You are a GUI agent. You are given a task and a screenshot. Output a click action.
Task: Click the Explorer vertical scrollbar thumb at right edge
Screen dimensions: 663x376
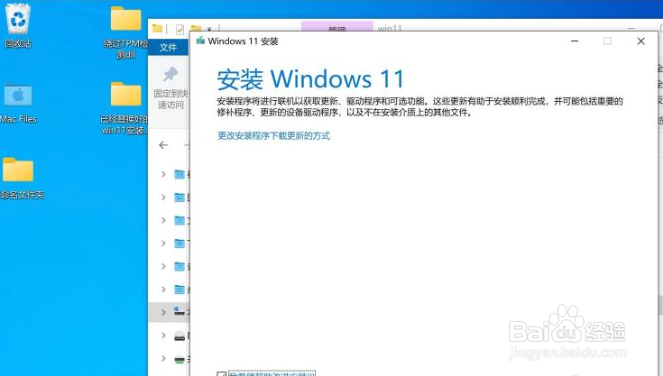tap(660, 305)
